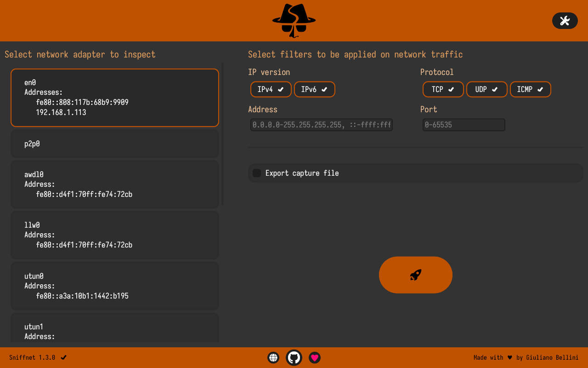Toggle the IPv6 filter
The width and height of the screenshot is (588, 368).
coord(314,89)
